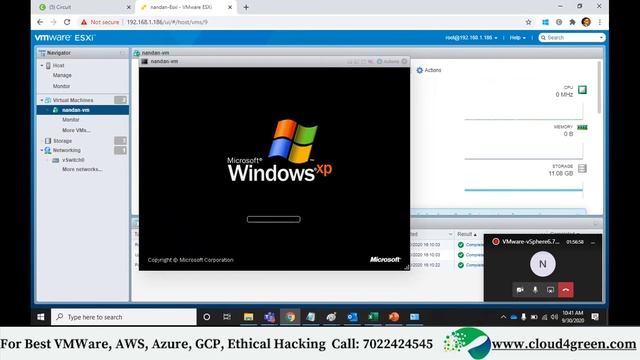
Task: Collapse the Host tree node
Action: coord(42,66)
